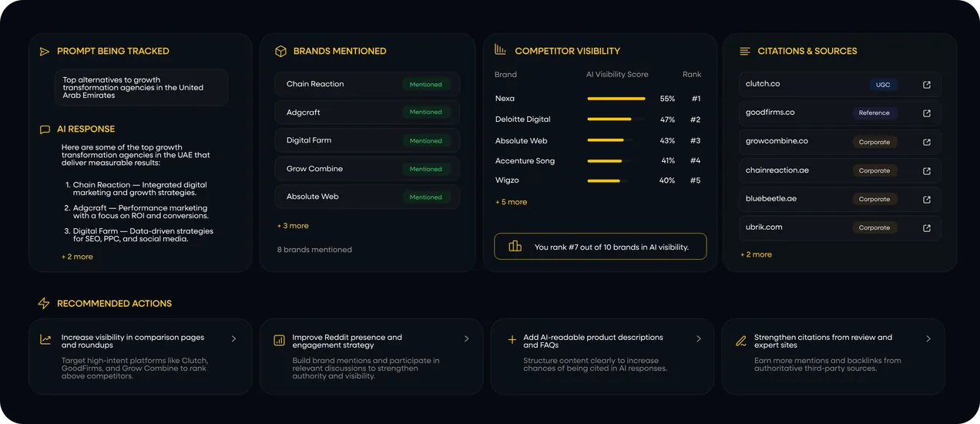Screen dimensions: 980x424
Task: Click the Recommended Actions lightning icon
Action: pos(44,304)
